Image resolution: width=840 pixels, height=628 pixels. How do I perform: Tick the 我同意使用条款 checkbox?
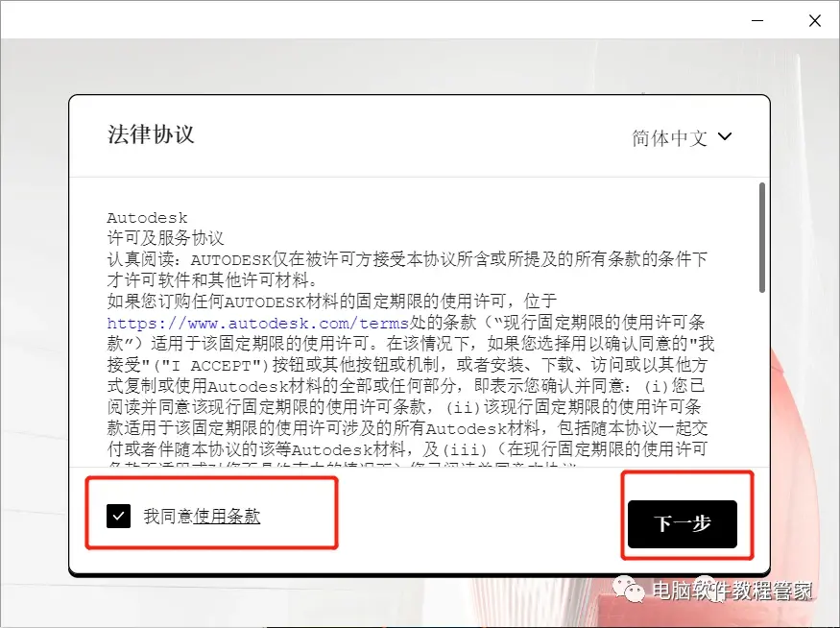[x=118, y=516]
